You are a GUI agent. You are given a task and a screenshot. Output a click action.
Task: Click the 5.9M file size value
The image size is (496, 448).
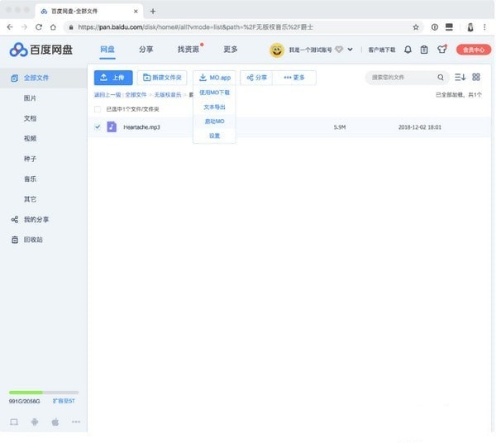click(340, 127)
